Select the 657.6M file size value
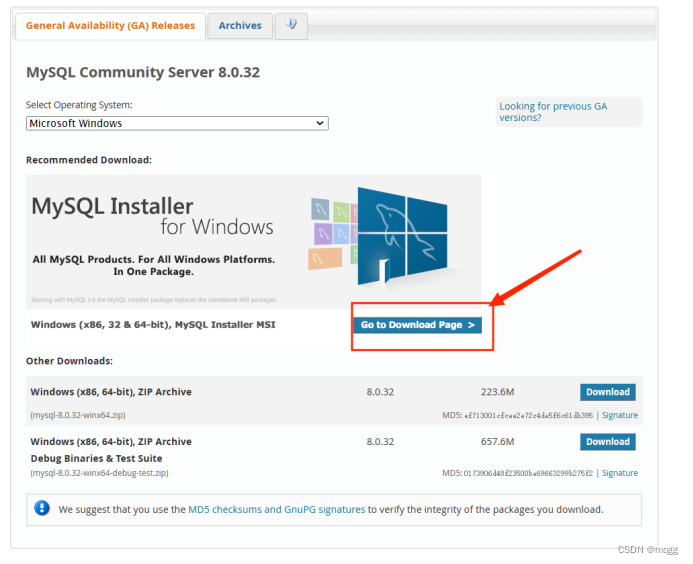This screenshot has width=693, height=564. click(x=498, y=442)
